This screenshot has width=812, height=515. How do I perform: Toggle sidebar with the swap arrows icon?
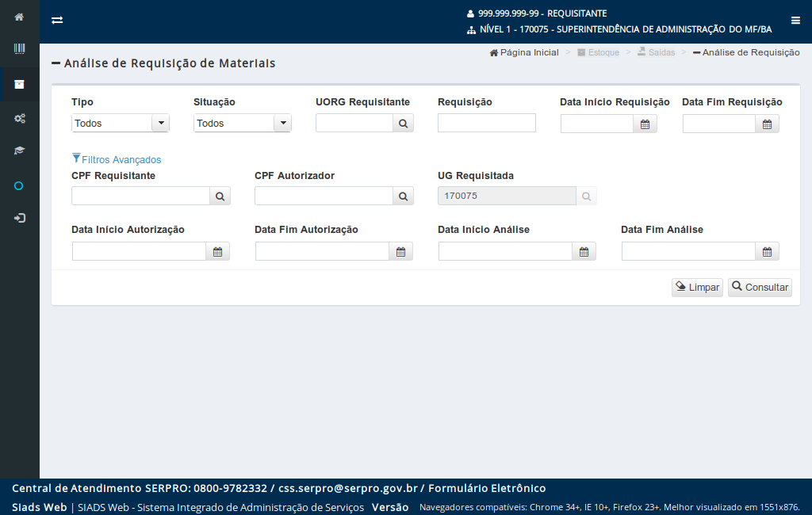57,20
